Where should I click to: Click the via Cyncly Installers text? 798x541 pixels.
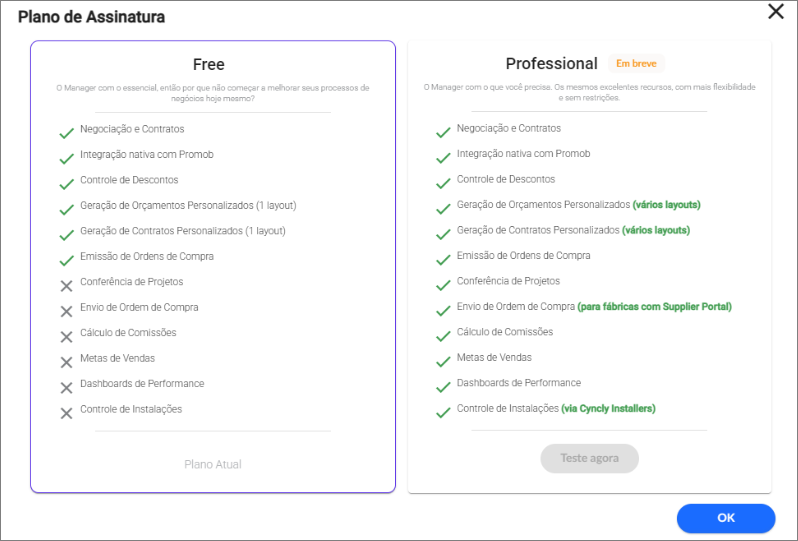tap(608, 408)
